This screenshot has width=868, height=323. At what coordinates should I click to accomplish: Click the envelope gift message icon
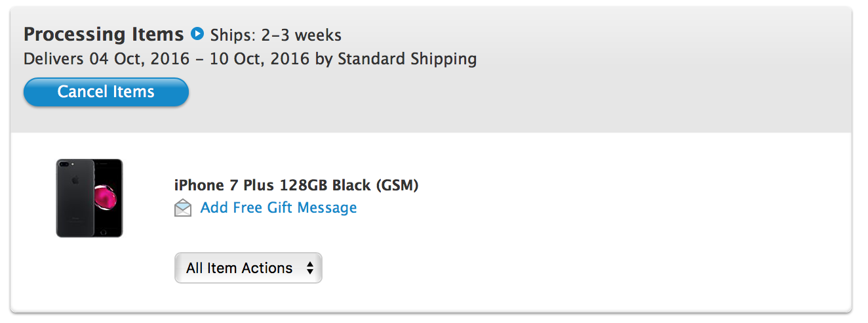point(183,209)
